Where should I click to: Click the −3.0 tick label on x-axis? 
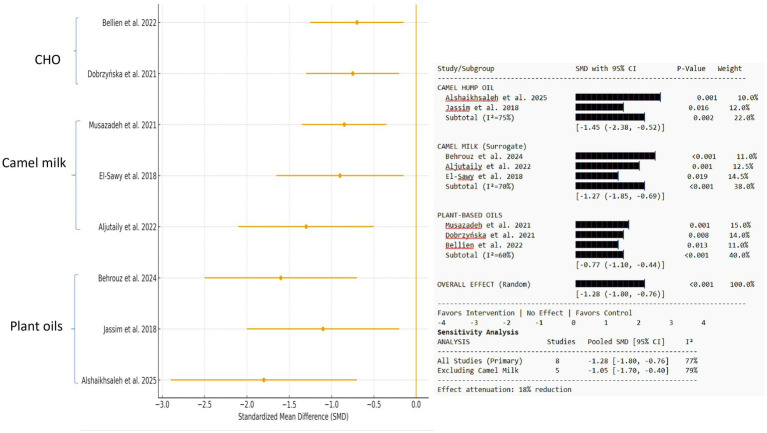click(162, 405)
